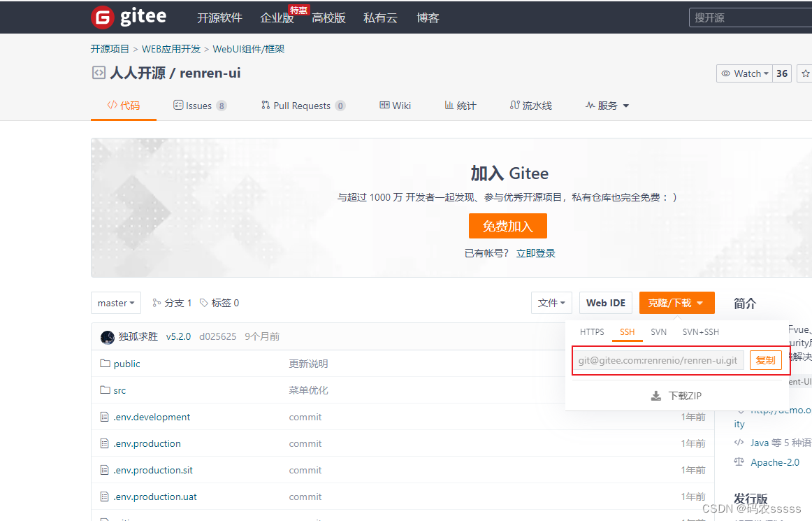This screenshot has width=812, height=521.
Task: Click the repository code icon beside 人人开源
Action: pos(99,73)
